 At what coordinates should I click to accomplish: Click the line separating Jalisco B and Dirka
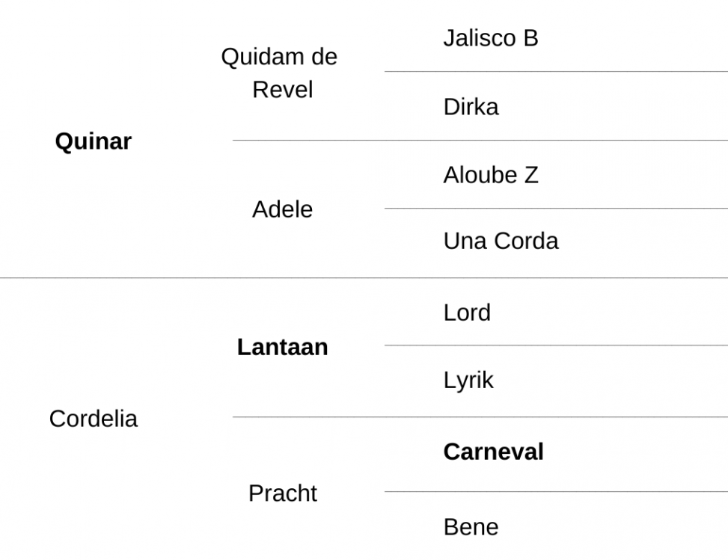556,72
